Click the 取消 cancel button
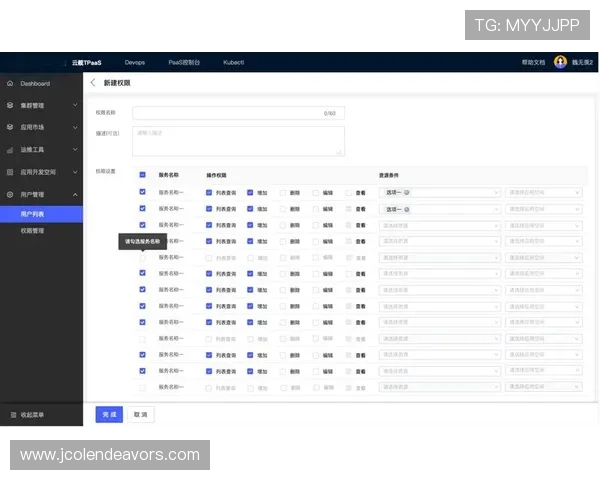This screenshot has height=480, width=600. (140, 414)
